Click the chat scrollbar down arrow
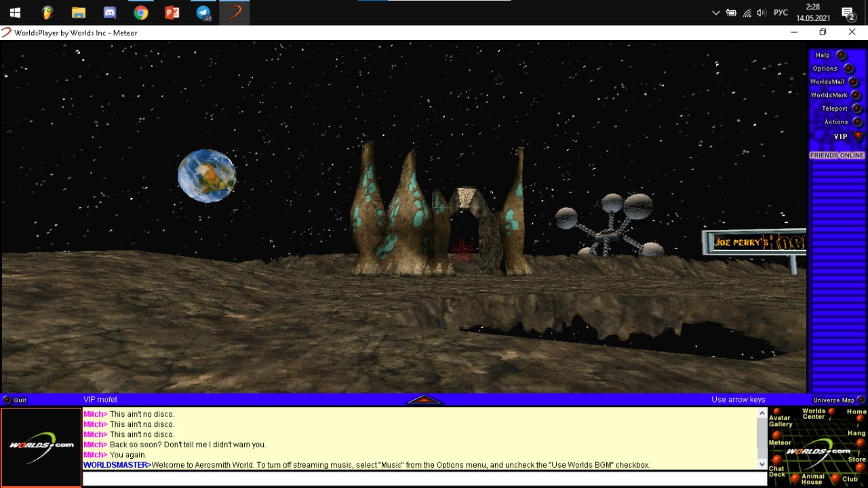The width and height of the screenshot is (868, 488). (x=762, y=464)
